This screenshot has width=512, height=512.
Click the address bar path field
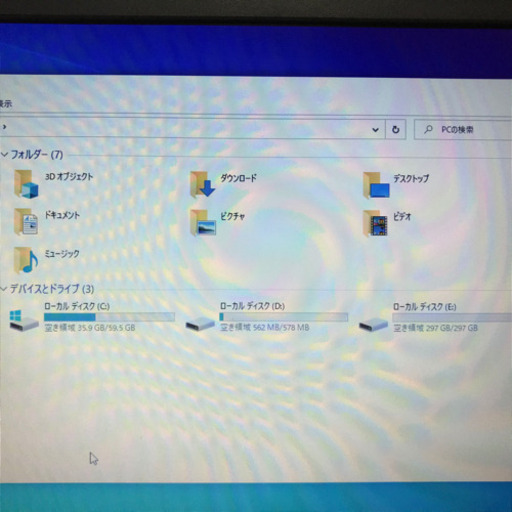[x=192, y=128]
